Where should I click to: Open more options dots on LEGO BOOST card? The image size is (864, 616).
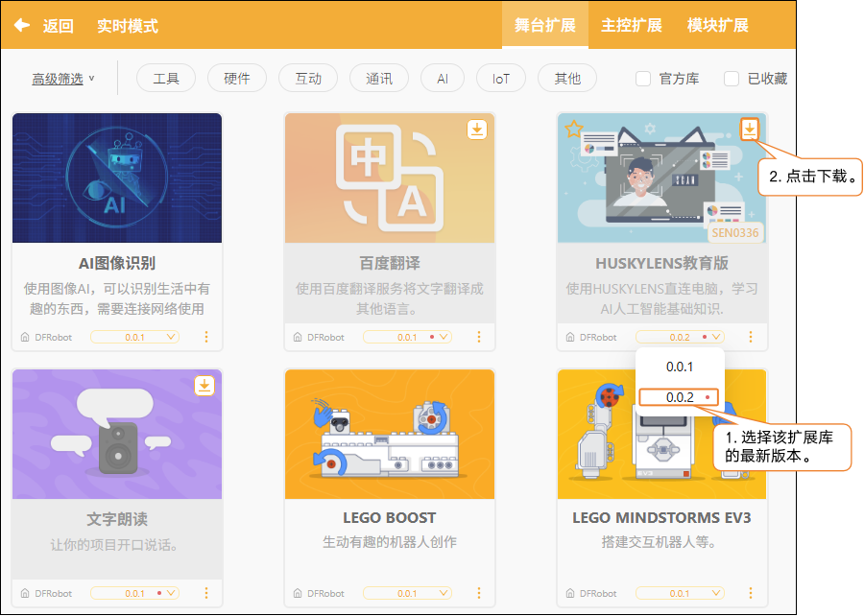(x=478, y=593)
